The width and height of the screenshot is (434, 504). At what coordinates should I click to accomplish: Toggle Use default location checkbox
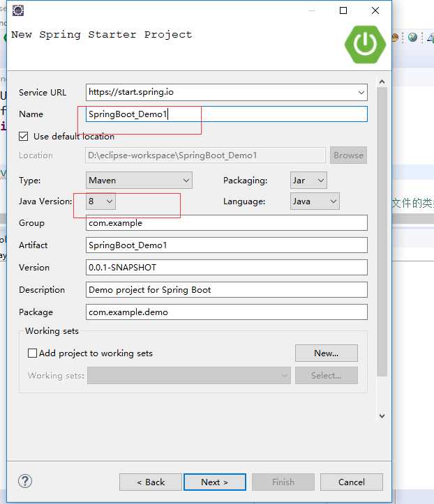tap(24, 137)
